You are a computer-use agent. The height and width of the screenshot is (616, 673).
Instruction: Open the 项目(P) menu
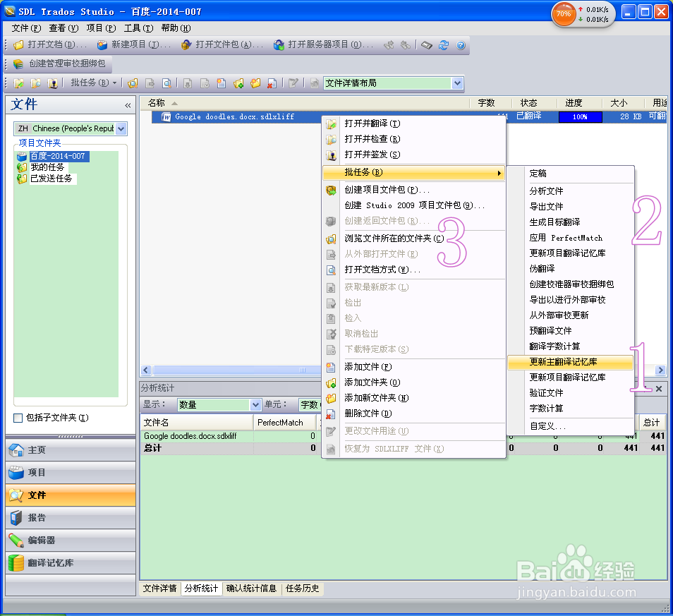pyautogui.click(x=101, y=28)
